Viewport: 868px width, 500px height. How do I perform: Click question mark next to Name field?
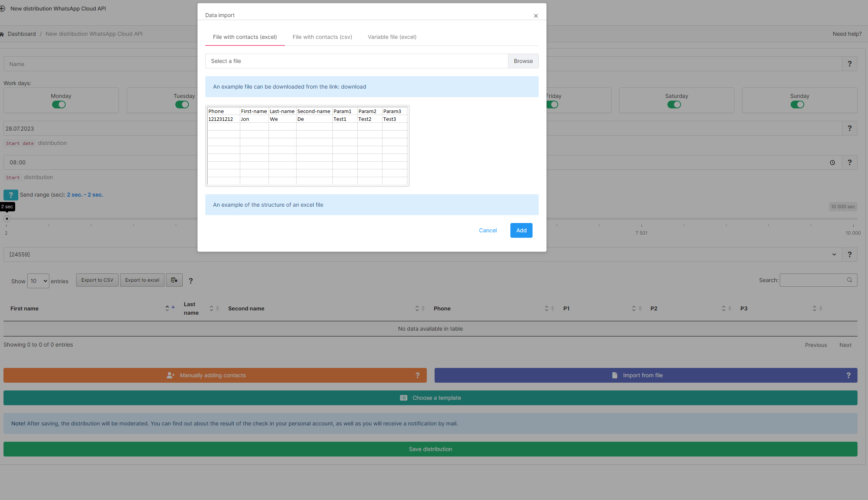[x=850, y=64]
